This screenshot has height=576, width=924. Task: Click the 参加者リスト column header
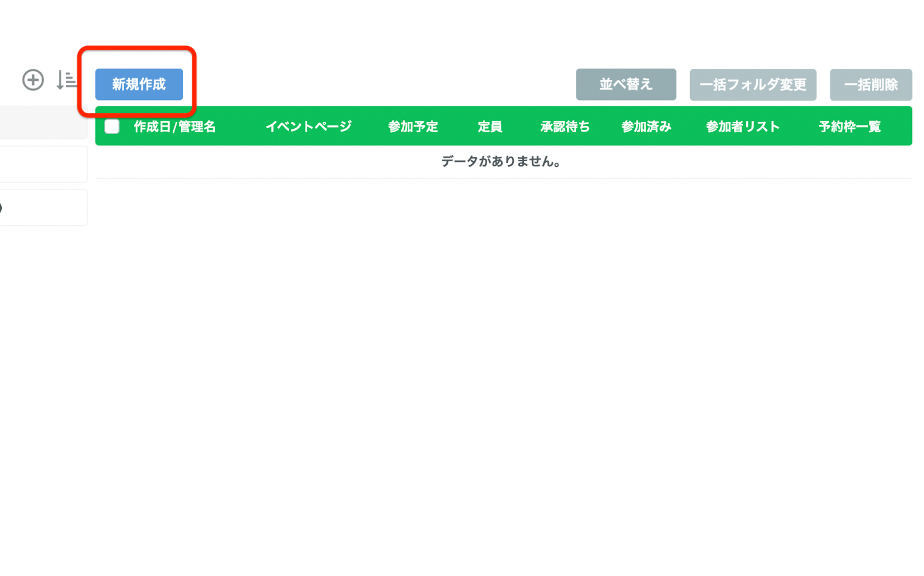pos(743,127)
